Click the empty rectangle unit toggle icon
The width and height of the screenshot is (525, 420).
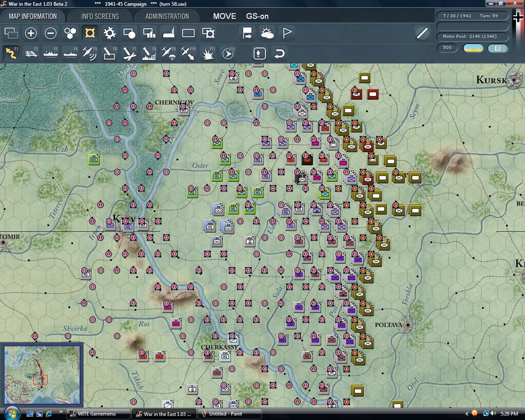(188, 33)
